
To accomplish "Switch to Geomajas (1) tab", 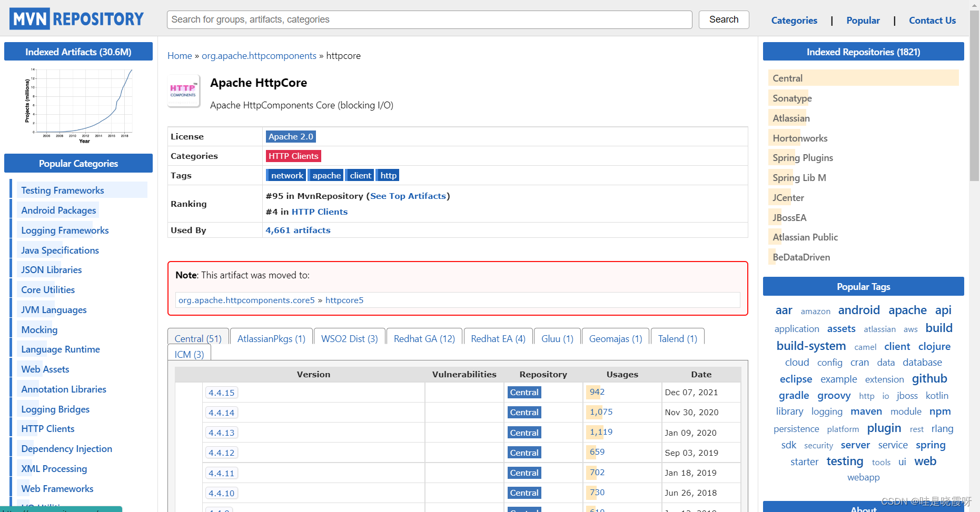I will coord(616,338).
